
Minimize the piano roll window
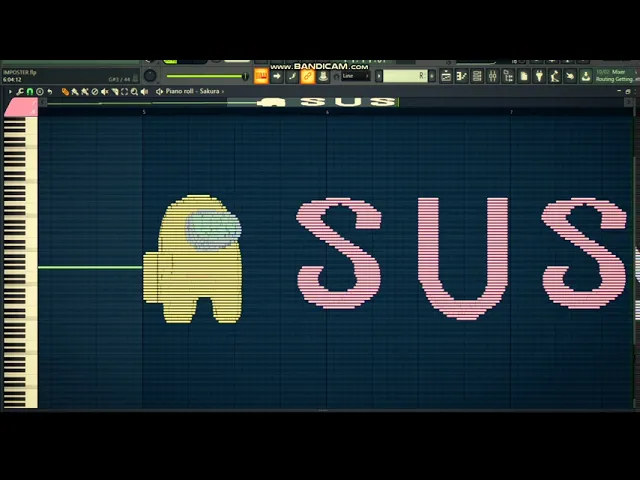click(619, 91)
